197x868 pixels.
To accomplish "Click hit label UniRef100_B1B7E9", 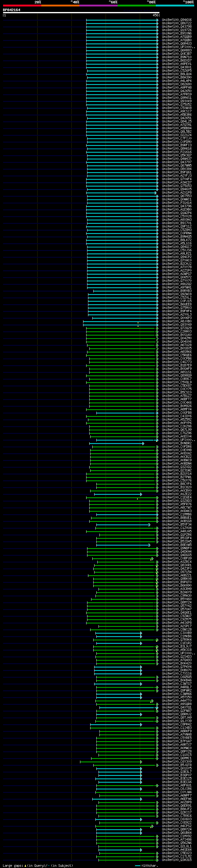I will pyautogui.click(x=176, y=365).
